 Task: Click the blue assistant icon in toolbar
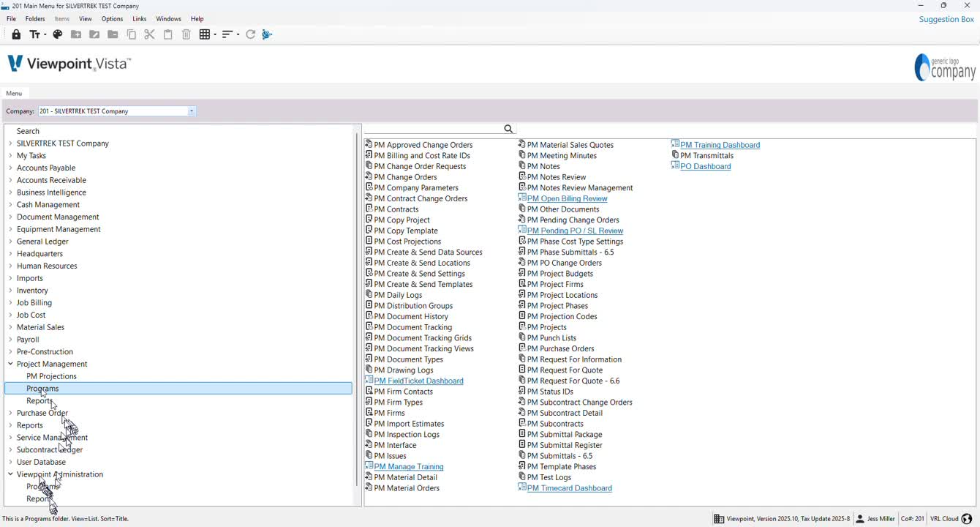point(267,34)
